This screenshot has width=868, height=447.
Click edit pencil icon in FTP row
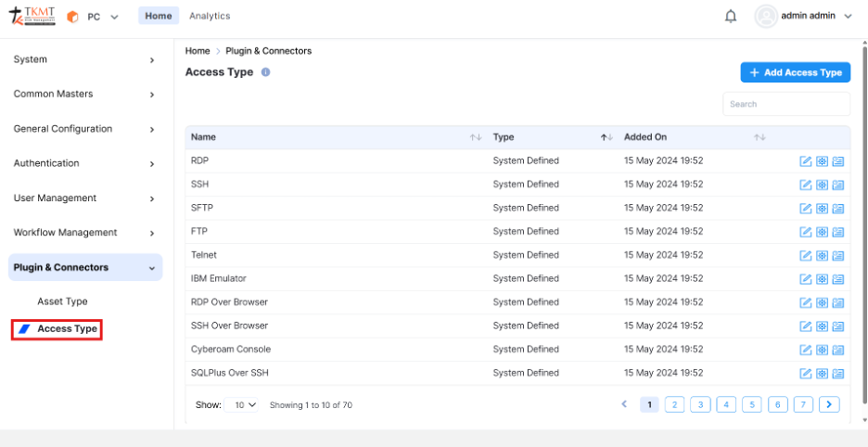806,232
